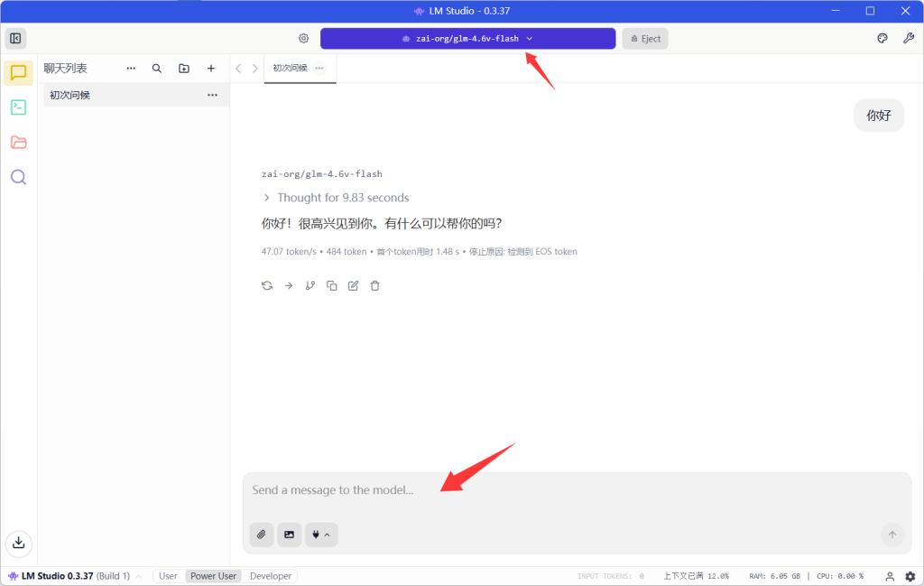The width and height of the screenshot is (924, 586).
Task: Open the Developer terminal sidebar icon
Action: pyautogui.click(x=18, y=107)
